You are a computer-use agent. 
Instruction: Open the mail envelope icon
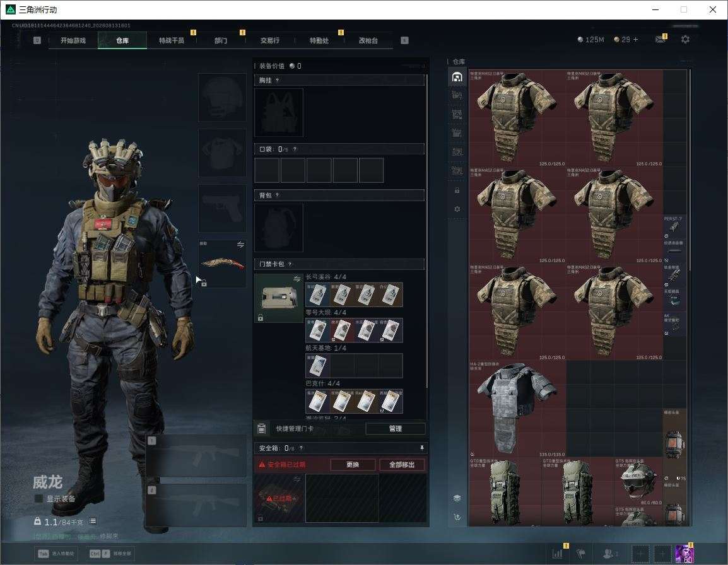(660, 40)
